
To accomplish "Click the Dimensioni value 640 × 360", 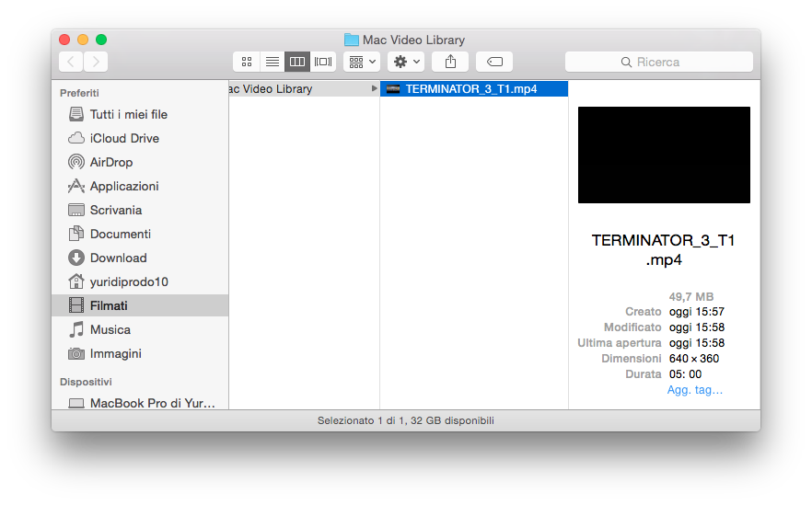I will [x=694, y=359].
